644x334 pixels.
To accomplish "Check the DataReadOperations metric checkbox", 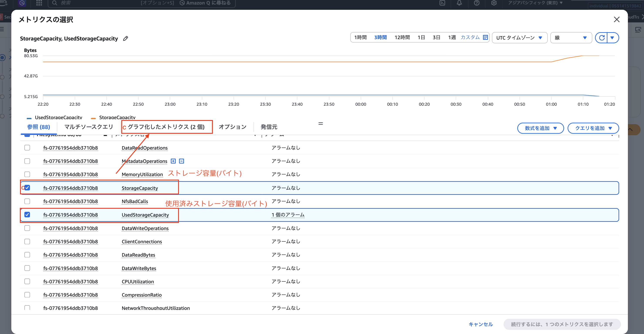I will point(27,147).
